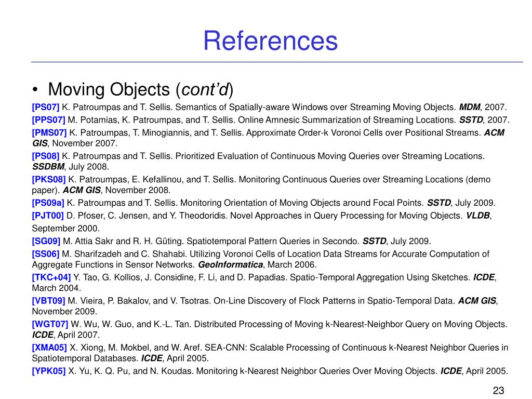Click the [PKS08] citation key

[49, 179]
